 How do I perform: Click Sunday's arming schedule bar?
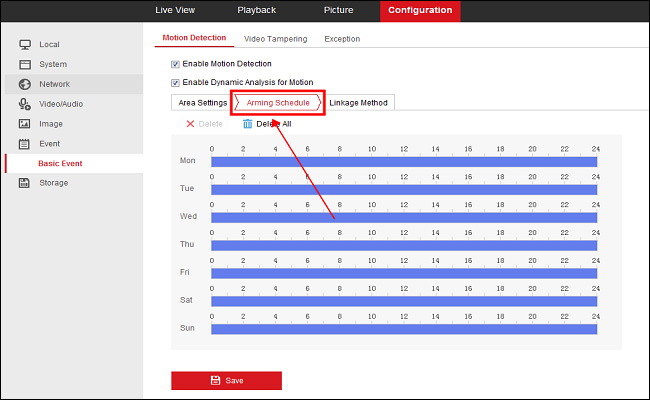coord(404,329)
